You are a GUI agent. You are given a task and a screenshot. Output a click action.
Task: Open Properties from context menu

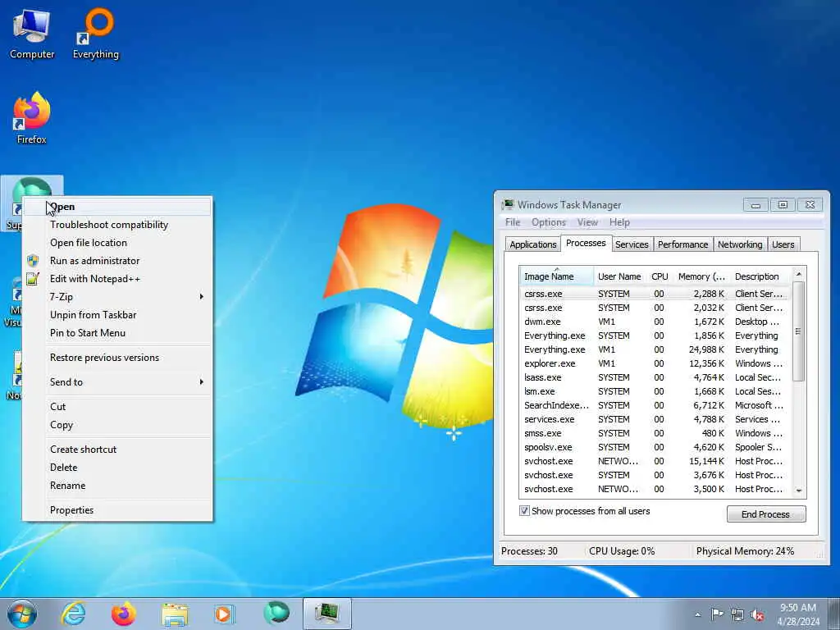point(117,510)
